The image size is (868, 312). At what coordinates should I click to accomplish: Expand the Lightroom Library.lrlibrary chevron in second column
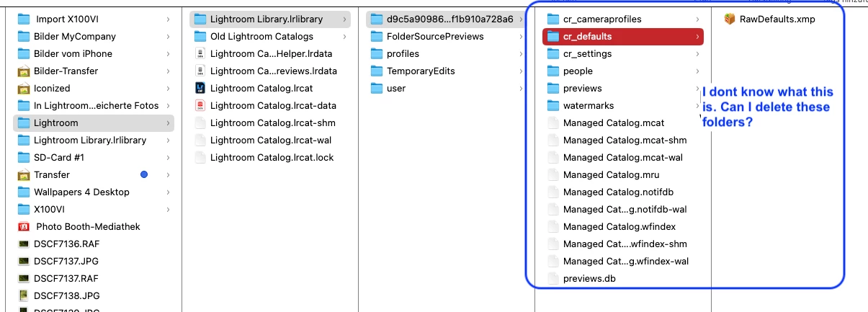click(x=344, y=19)
